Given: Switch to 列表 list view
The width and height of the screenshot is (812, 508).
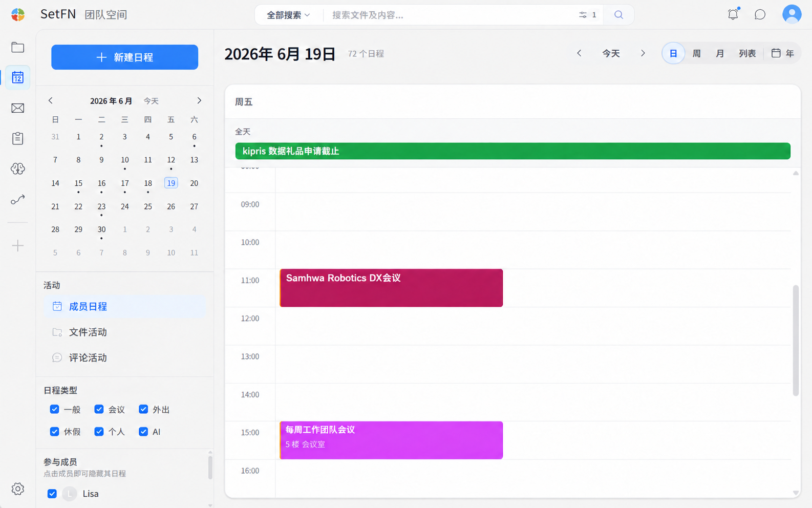Looking at the screenshot, I should [747, 53].
